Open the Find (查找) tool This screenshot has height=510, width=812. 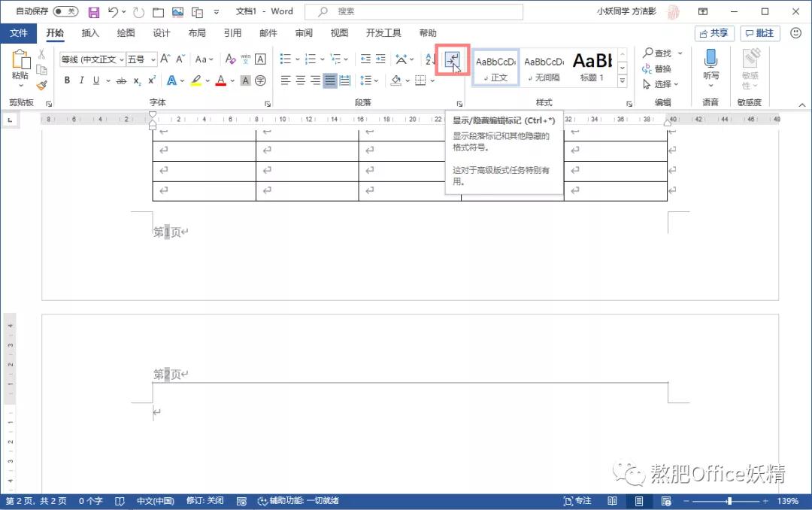(x=661, y=53)
